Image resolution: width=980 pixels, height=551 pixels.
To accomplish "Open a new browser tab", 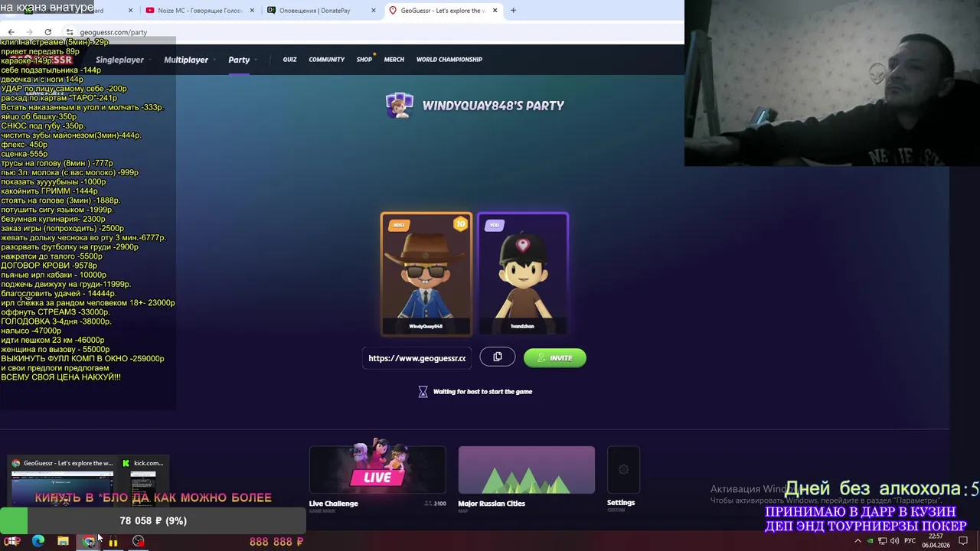I will pos(513,11).
